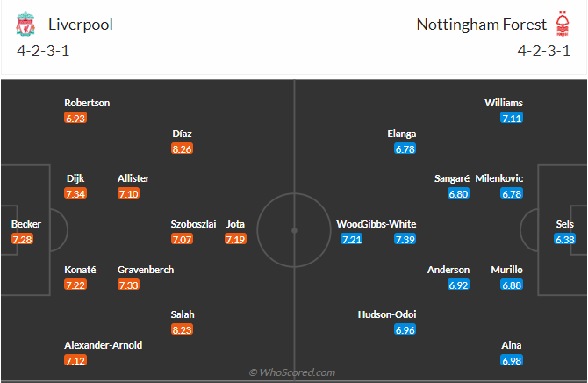The image size is (588, 383).
Task: Click Williams' 7.11 rating badge
Action: point(512,118)
